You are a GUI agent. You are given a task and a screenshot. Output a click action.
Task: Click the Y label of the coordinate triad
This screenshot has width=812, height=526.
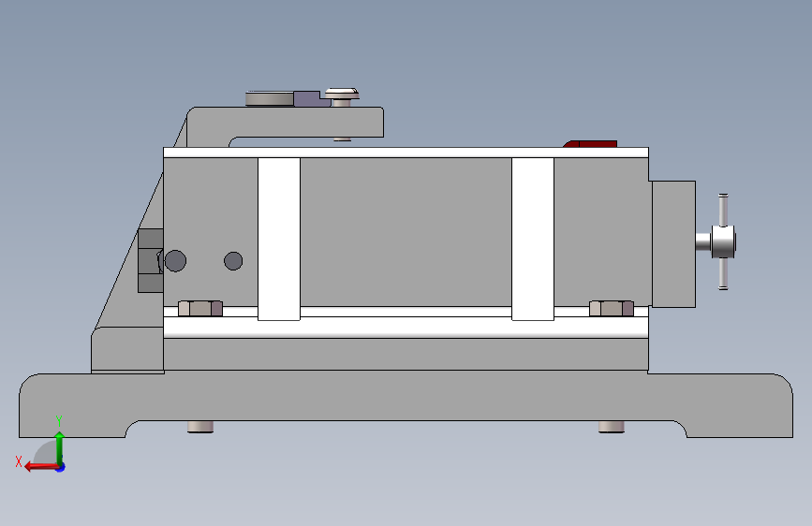[59, 421]
